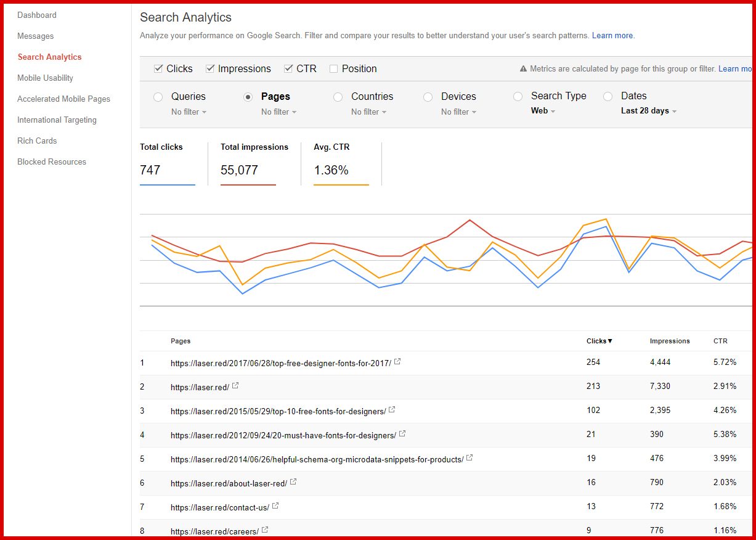Select the Devices radio button

(428, 97)
